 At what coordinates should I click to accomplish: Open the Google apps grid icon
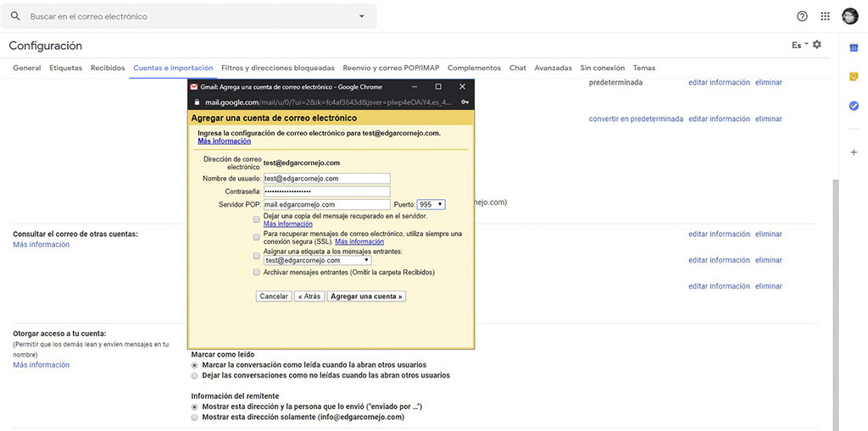826,16
